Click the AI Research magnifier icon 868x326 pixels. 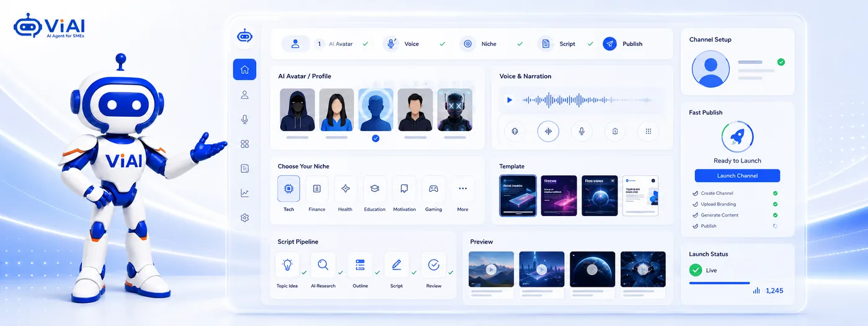coord(323,265)
